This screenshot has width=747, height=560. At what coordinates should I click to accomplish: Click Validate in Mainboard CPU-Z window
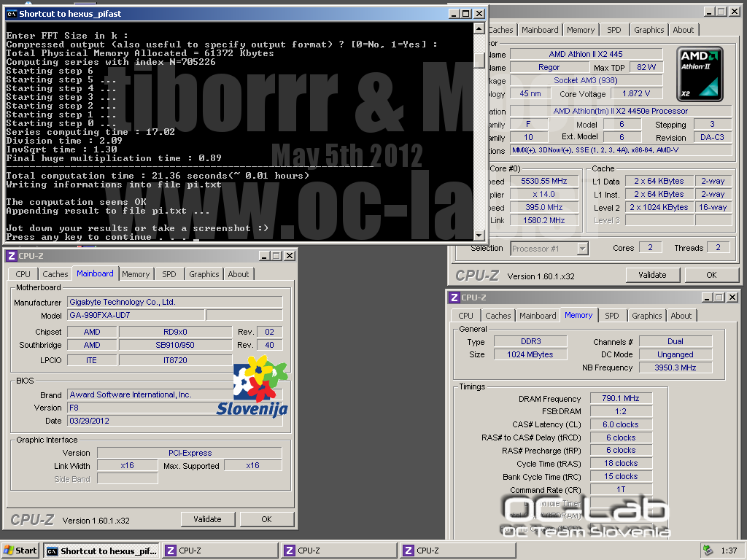point(207,519)
